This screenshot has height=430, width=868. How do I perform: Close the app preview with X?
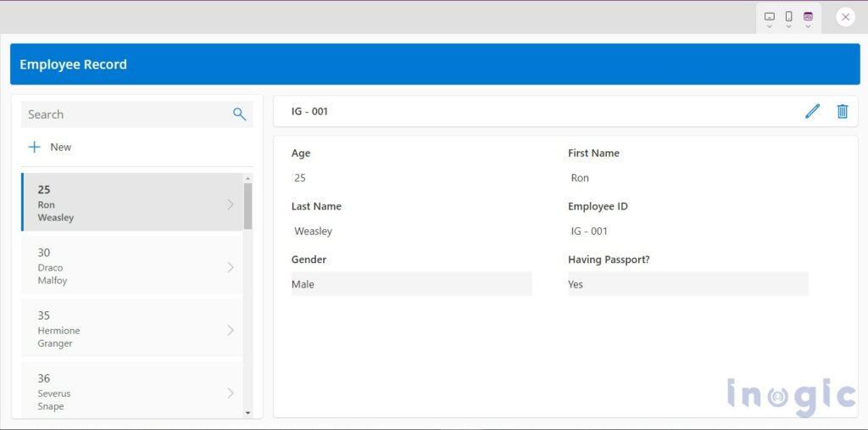pyautogui.click(x=845, y=17)
